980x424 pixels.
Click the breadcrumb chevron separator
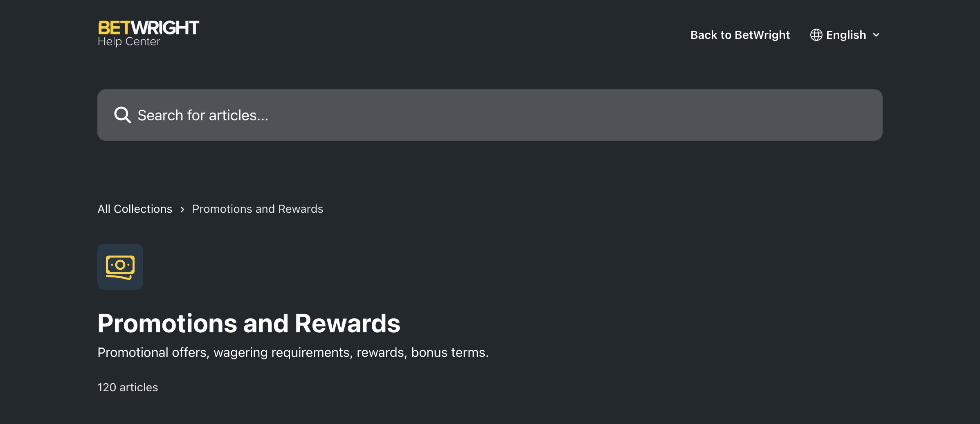point(182,209)
